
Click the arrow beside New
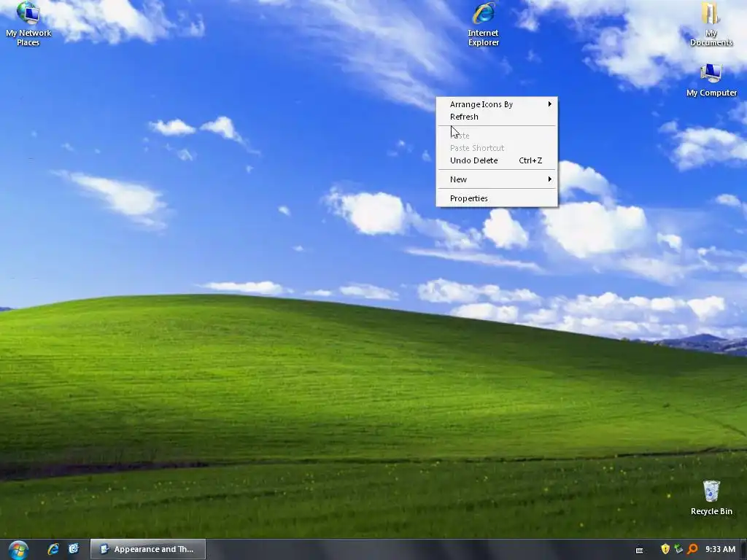(x=550, y=179)
